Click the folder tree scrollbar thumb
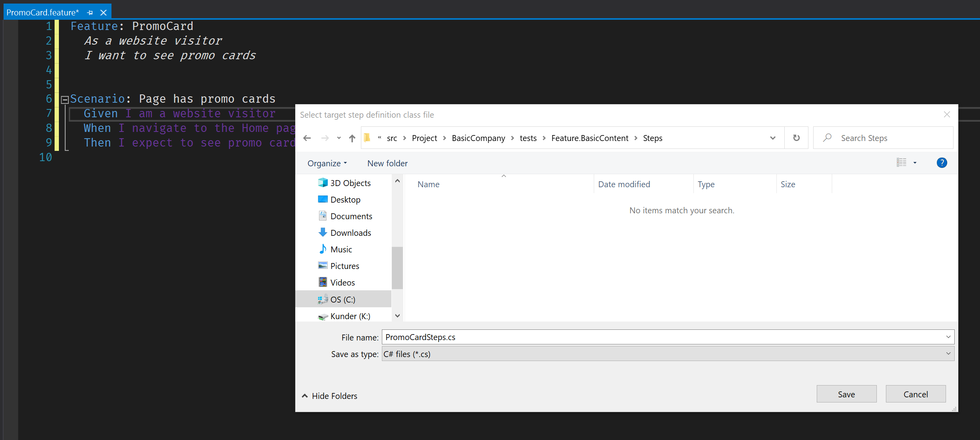The image size is (980, 440). [397, 268]
